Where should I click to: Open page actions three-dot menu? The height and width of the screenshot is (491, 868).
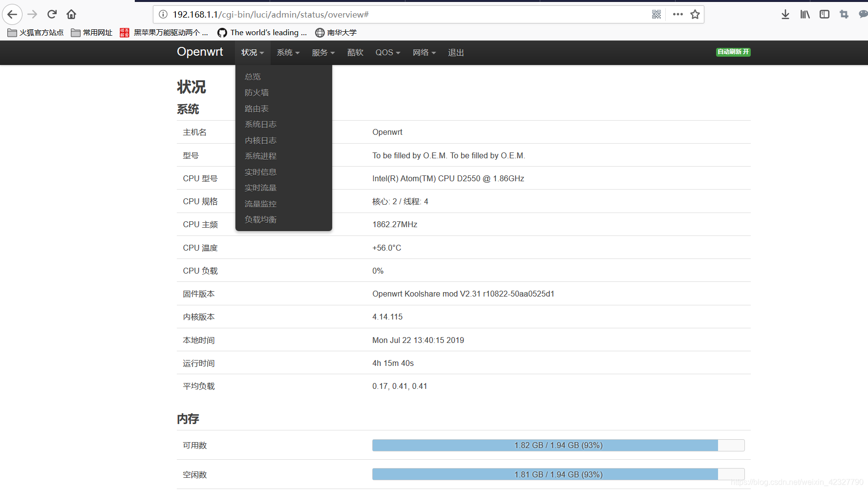[678, 14]
